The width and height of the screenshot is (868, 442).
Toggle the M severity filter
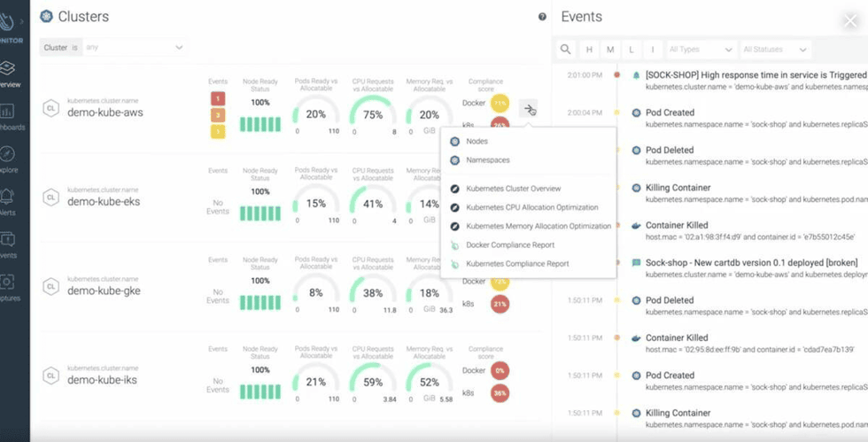610,50
